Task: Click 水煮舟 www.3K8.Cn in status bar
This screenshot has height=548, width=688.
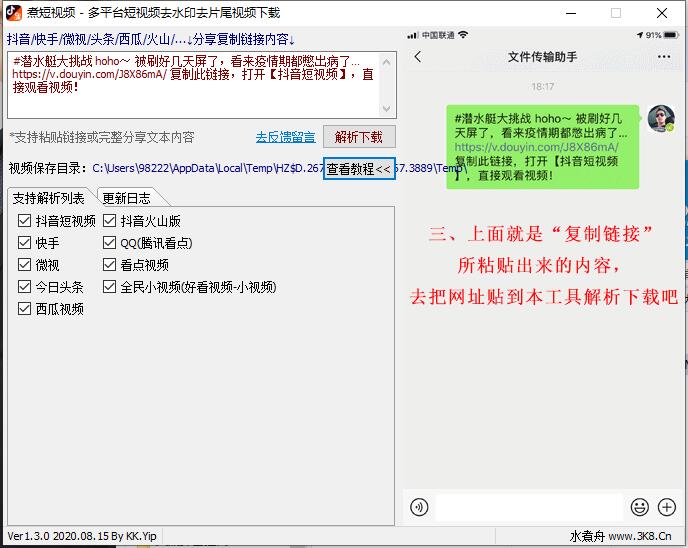Action: click(620, 536)
